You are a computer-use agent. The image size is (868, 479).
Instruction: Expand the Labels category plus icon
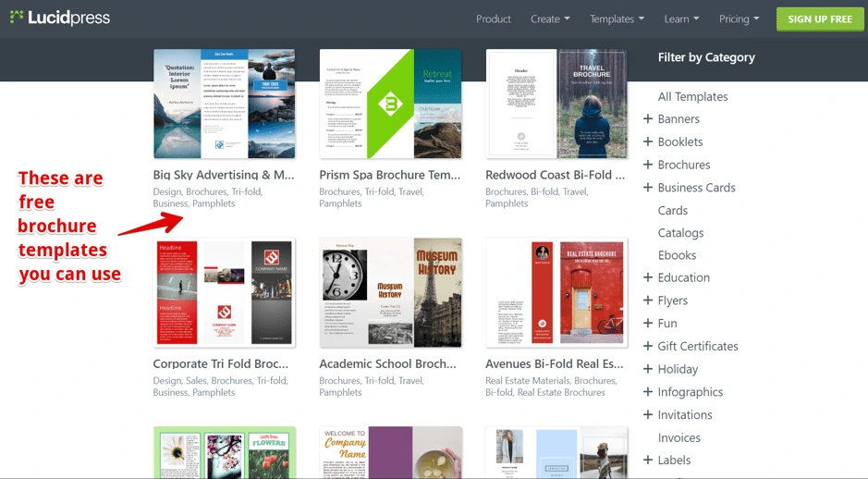point(648,460)
